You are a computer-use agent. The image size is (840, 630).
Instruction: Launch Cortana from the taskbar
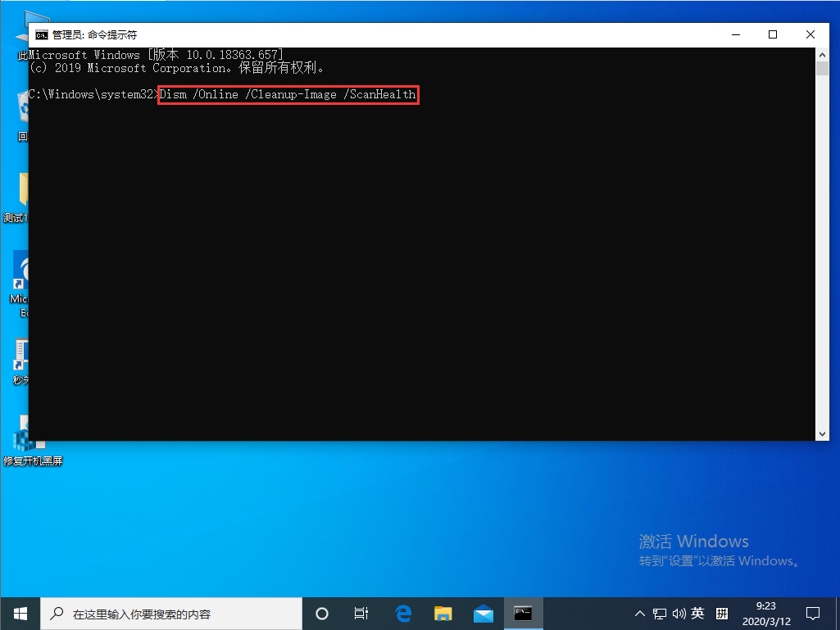[x=321, y=613]
